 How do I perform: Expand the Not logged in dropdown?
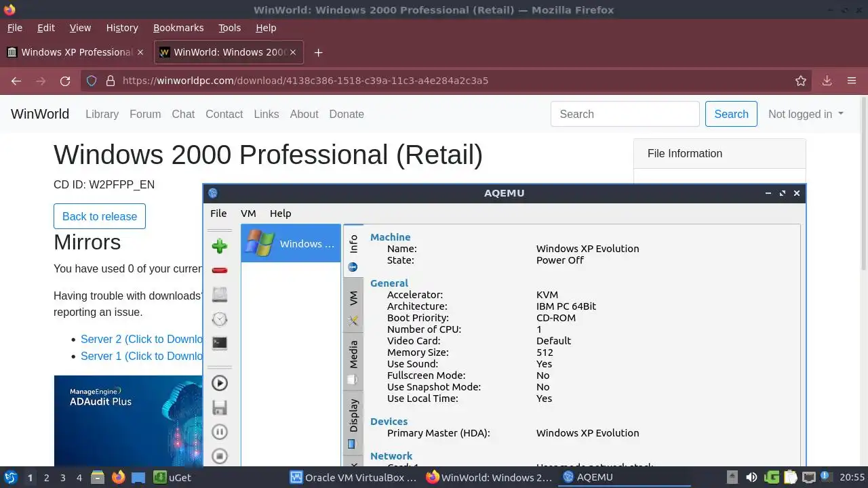click(x=806, y=114)
